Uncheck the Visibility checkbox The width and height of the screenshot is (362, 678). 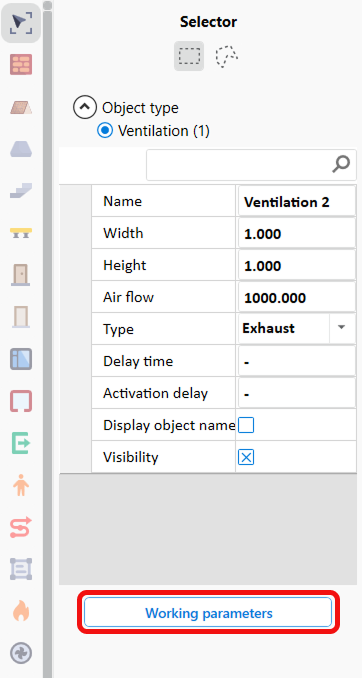(246, 457)
